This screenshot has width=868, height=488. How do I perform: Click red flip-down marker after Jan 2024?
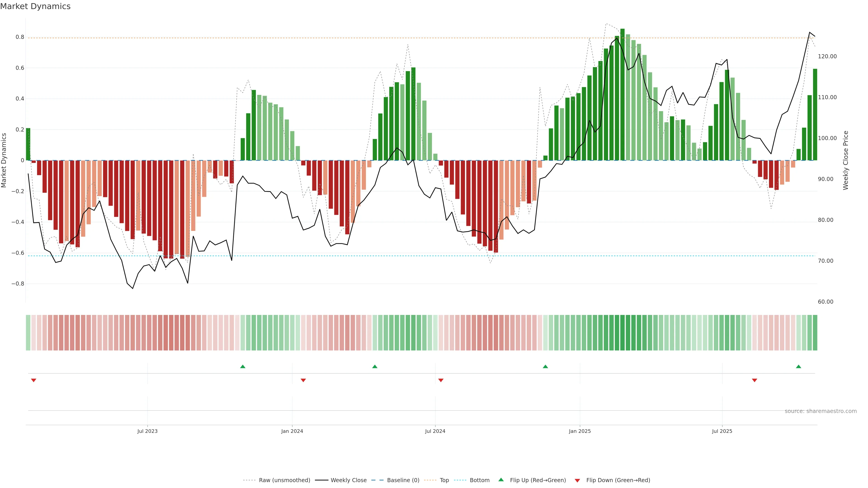303,380
